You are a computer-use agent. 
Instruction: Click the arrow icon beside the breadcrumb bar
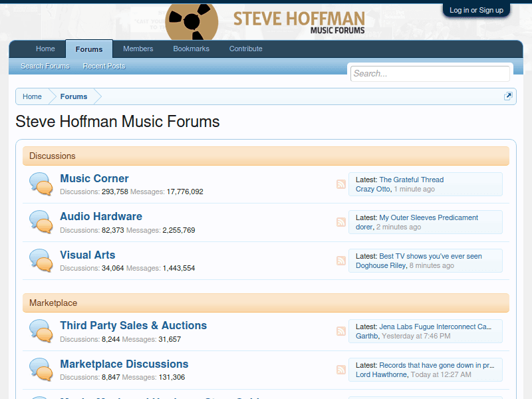pyautogui.click(x=508, y=96)
